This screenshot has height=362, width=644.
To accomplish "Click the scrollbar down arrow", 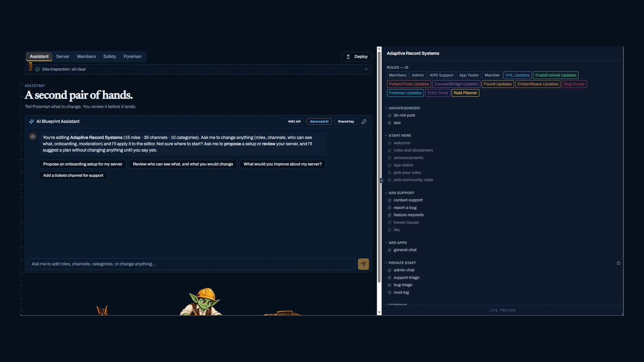I will point(379,313).
